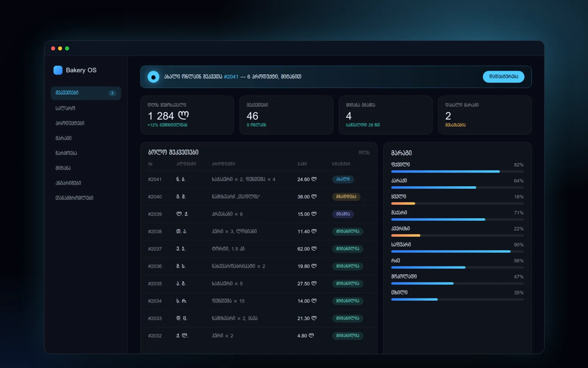Open the deliveries en route card showing 4
Screen dimensions: 588x368
tap(386, 115)
